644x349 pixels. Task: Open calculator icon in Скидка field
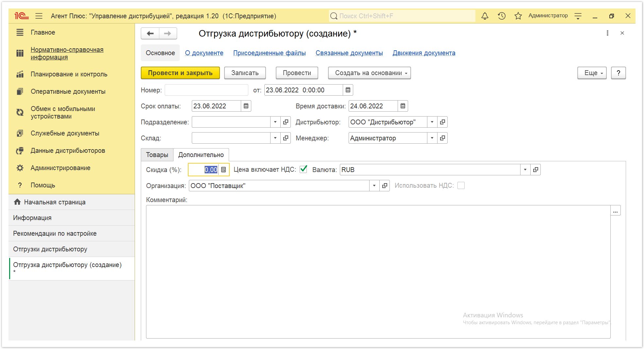(223, 170)
